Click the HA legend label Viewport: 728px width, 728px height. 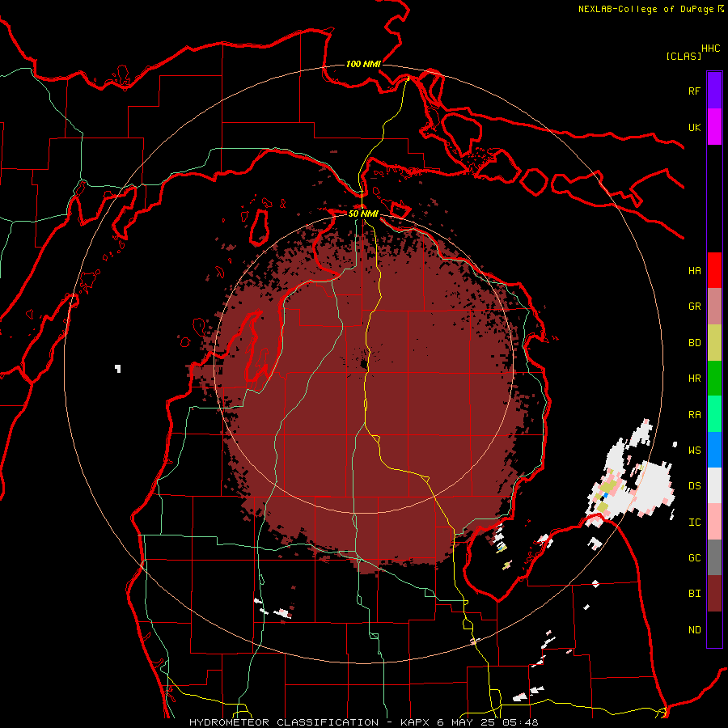pos(694,271)
